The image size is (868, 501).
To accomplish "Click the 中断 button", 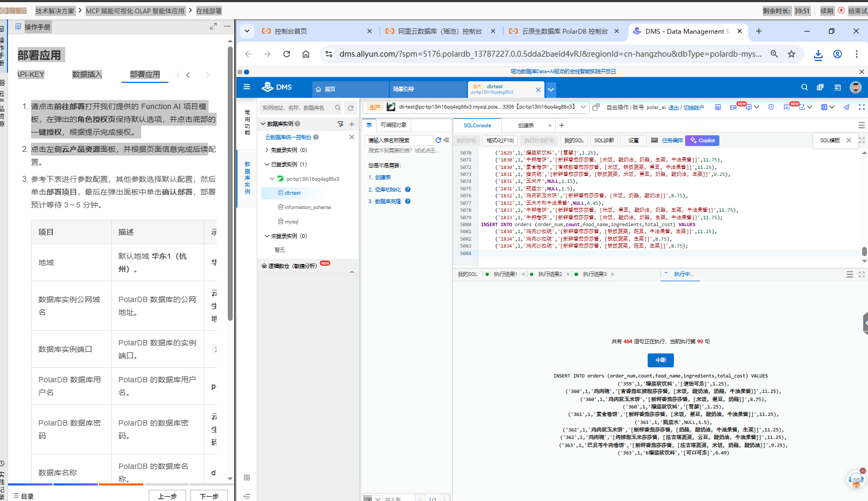I will [660, 360].
